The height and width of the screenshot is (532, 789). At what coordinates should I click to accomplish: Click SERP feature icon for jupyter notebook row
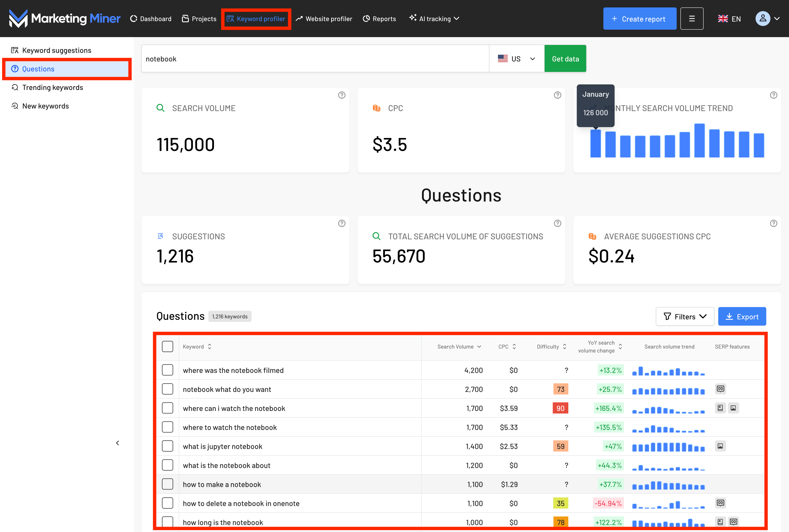click(720, 446)
